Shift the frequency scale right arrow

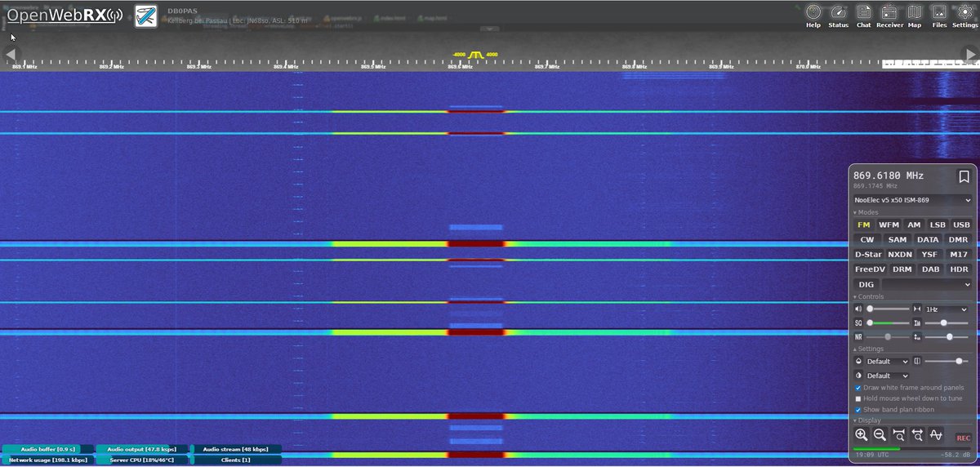[970, 54]
